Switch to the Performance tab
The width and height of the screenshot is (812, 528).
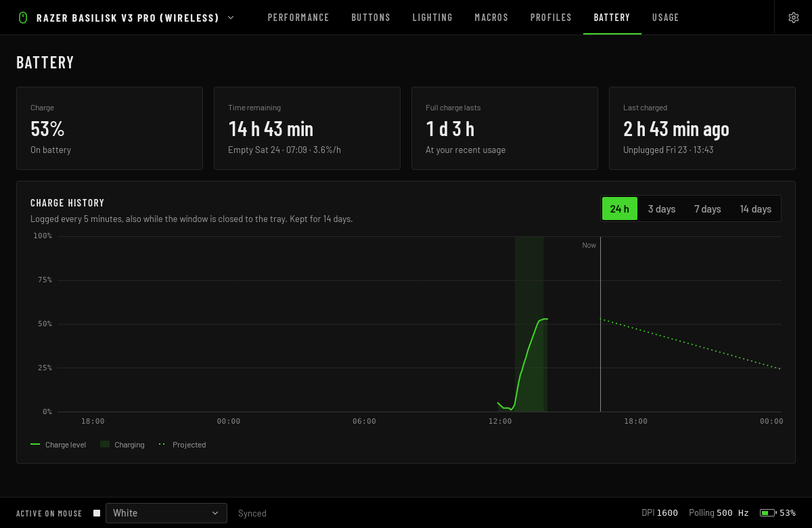coord(298,18)
